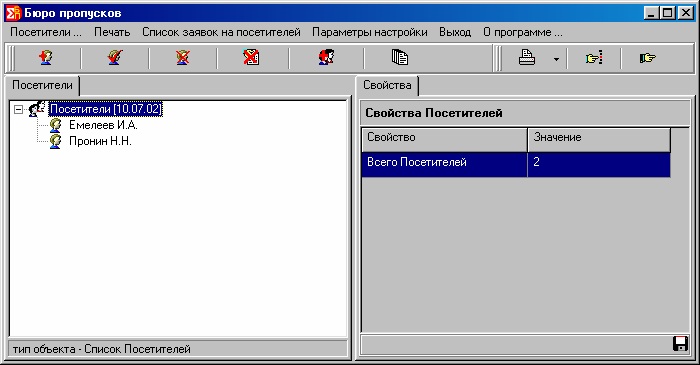Click the value cell showing 2
Screen dimensions: 700x365
click(x=599, y=165)
